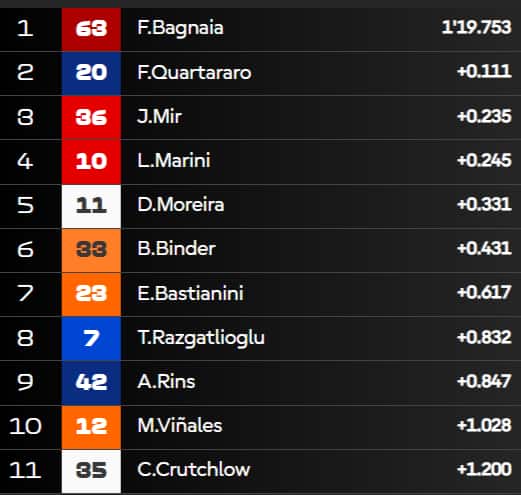521x495 pixels.
Task: Click the red 36 rider badge
Action: [91, 118]
